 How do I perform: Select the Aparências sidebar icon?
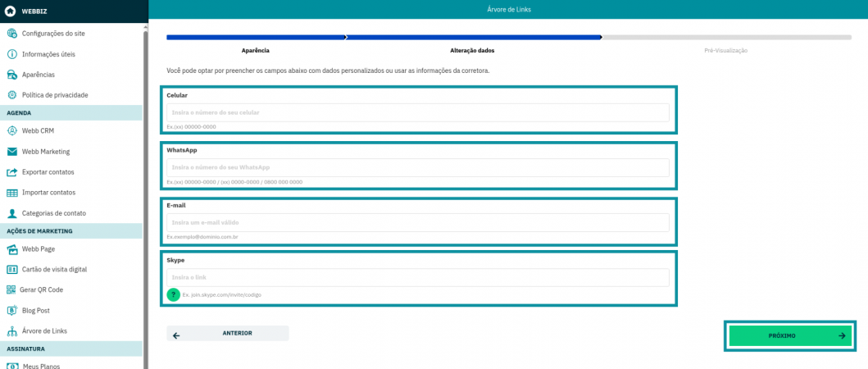click(x=12, y=75)
